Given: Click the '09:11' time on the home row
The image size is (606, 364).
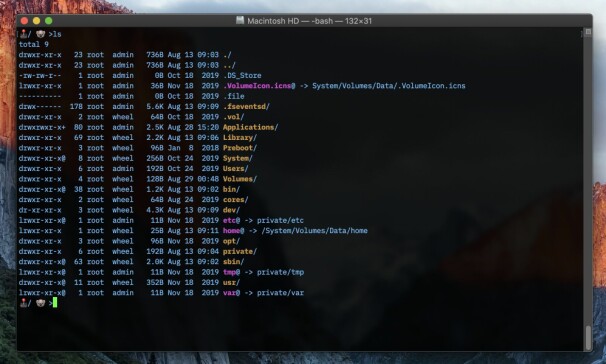Looking at the screenshot, I should coord(208,231).
